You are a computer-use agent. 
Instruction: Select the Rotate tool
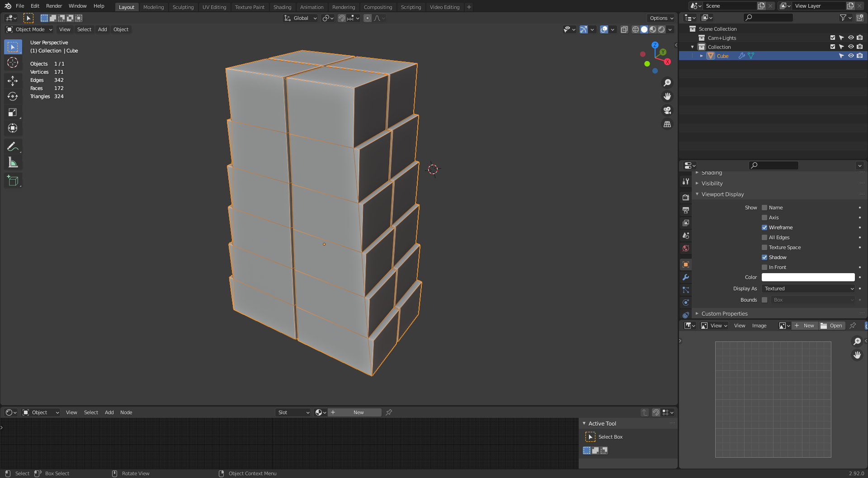13,97
